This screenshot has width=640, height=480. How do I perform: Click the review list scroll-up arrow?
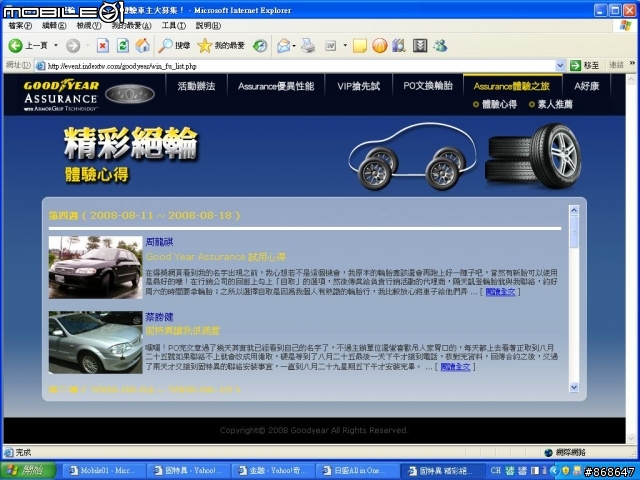[x=574, y=211]
